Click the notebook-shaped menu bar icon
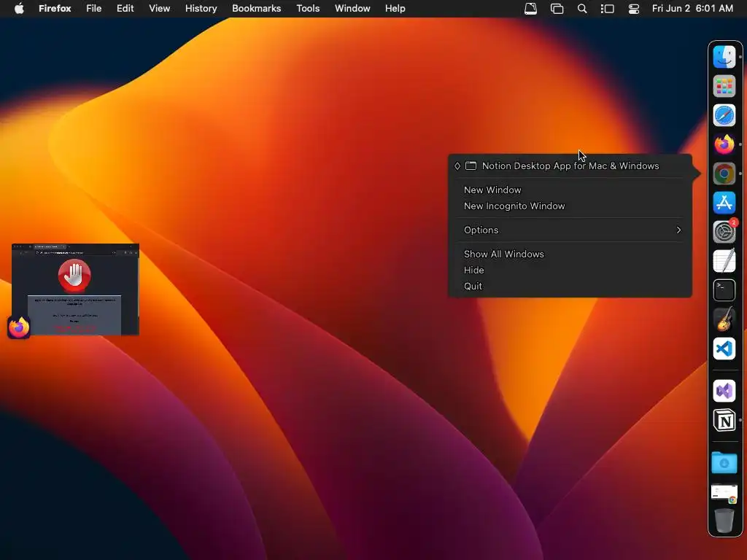 click(531, 9)
